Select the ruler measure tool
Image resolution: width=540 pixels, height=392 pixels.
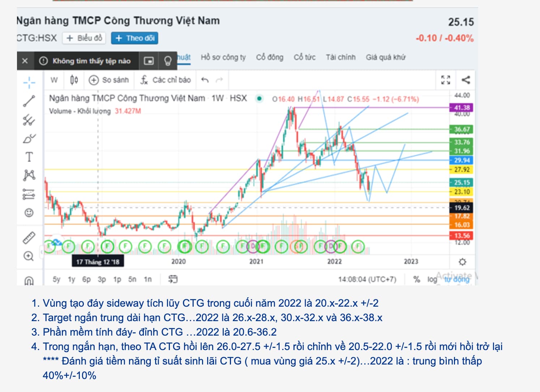pyautogui.click(x=29, y=238)
